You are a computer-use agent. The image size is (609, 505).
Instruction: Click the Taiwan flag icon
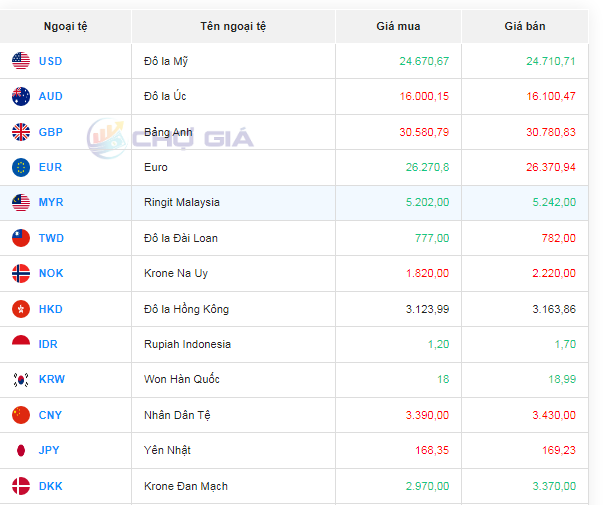click(x=21, y=238)
